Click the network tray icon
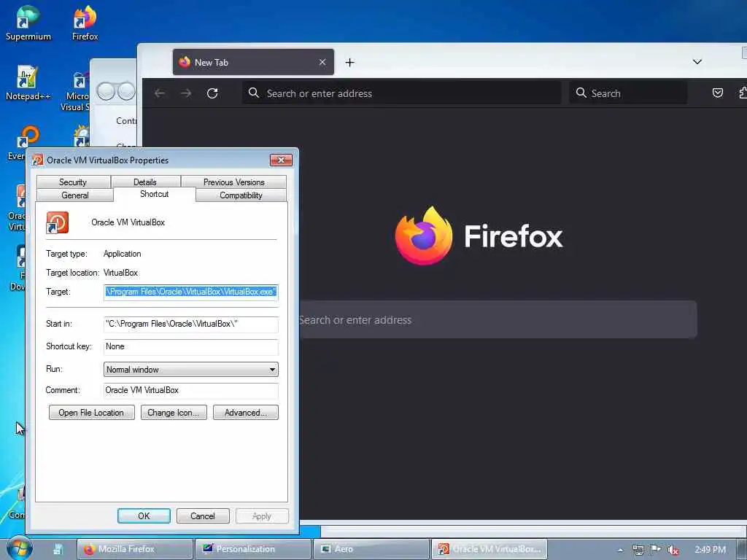This screenshot has height=560, width=747. click(x=638, y=550)
